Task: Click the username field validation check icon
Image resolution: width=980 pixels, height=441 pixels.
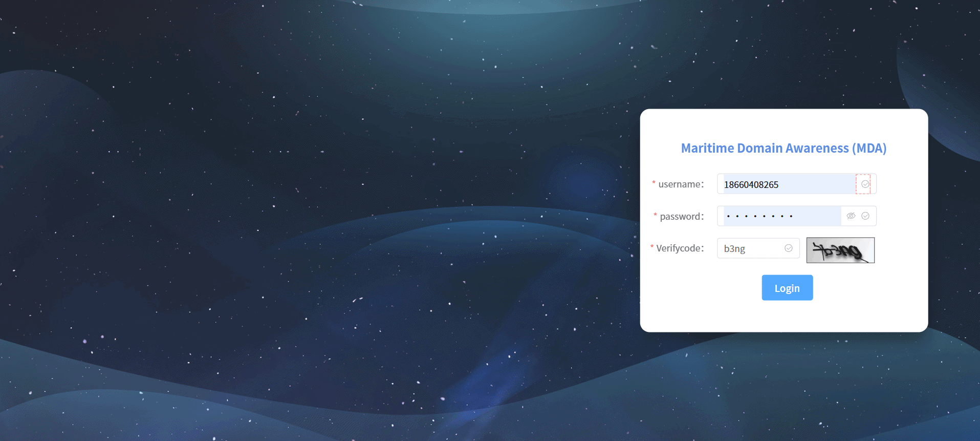Action: [865, 184]
